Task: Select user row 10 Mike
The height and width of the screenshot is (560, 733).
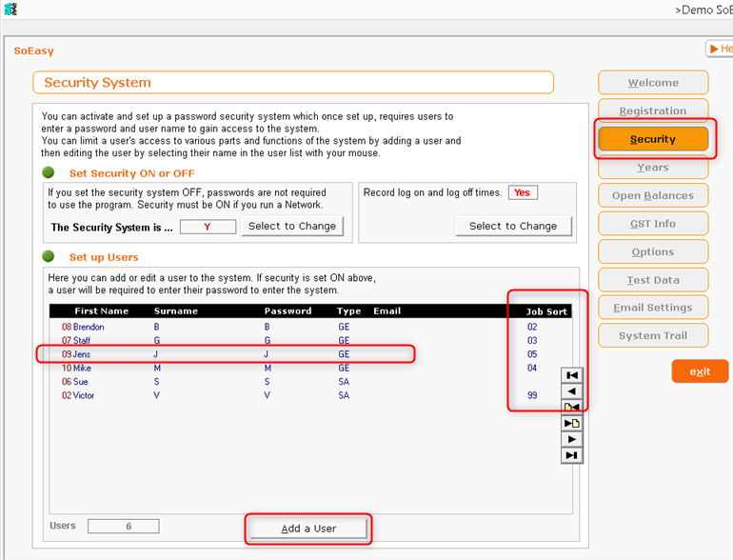Action: pyautogui.click(x=310, y=368)
